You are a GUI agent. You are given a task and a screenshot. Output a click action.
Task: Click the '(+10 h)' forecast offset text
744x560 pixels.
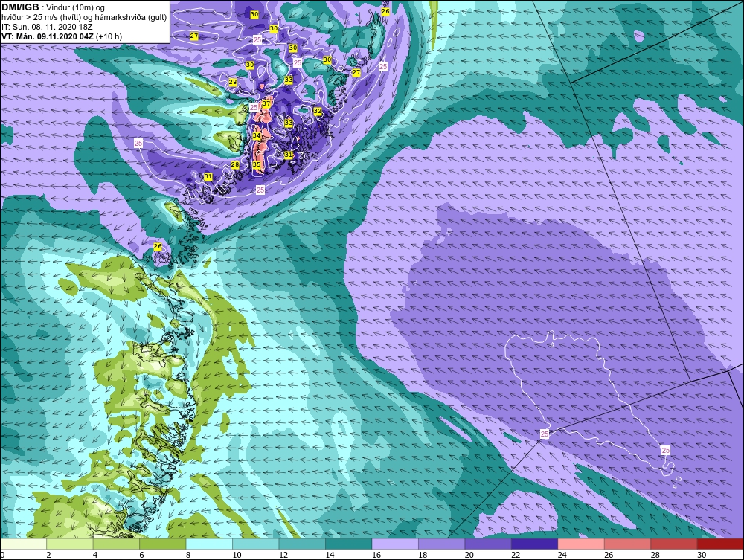(x=109, y=37)
